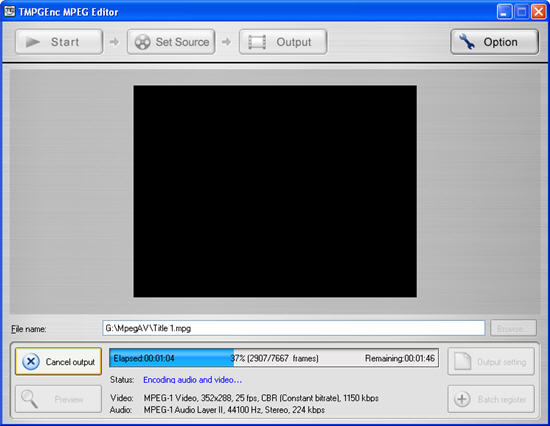This screenshot has height=426, width=550.
Task: Click the black video preview area
Action: click(275, 191)
